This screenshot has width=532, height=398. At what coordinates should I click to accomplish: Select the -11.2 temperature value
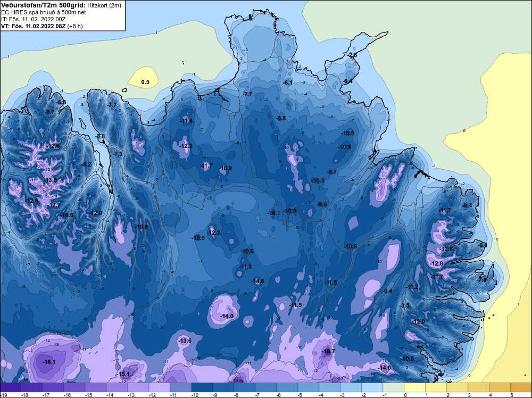click(x=413, y=287)
